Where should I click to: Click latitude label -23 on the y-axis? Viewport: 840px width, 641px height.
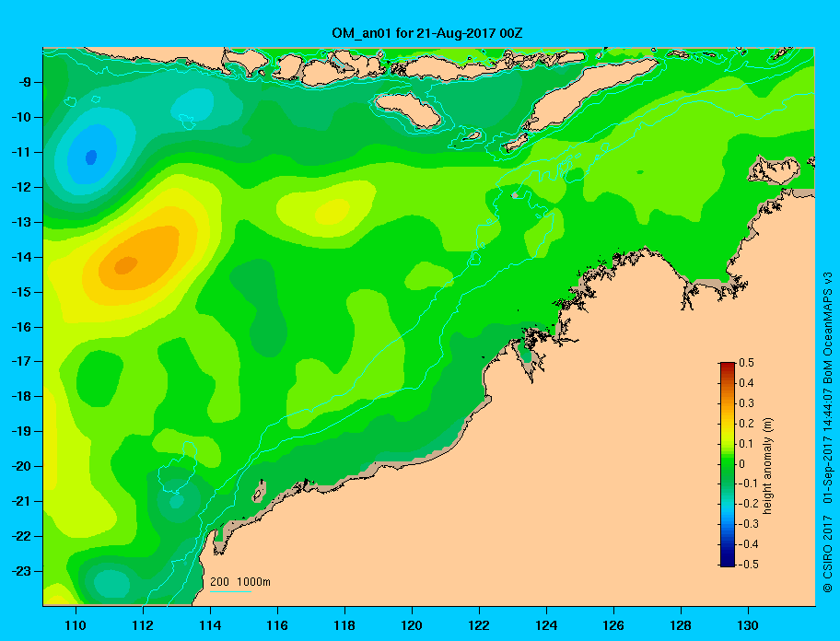18,571
